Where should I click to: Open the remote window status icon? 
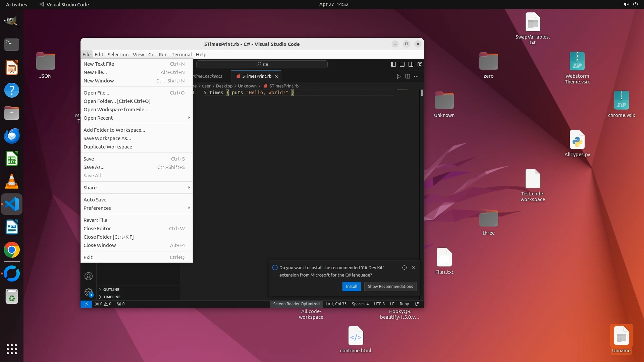pyautogui.click(x=86, y=304)
